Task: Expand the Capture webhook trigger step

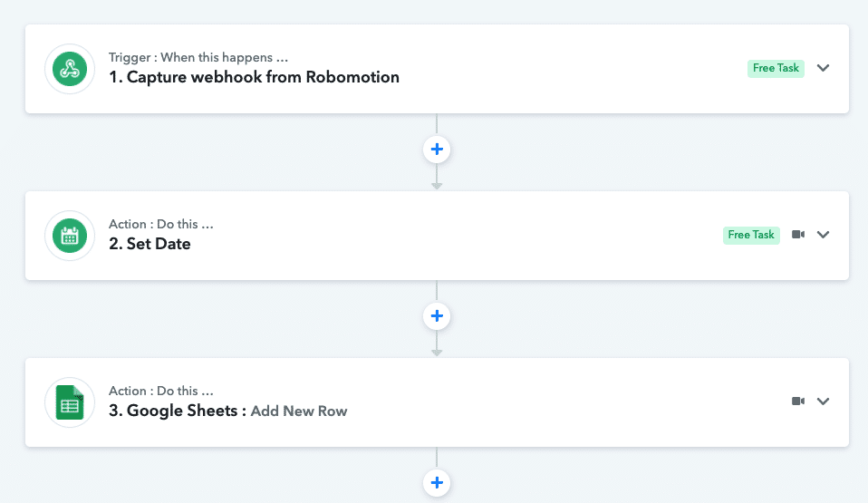Action: [823, 68]
